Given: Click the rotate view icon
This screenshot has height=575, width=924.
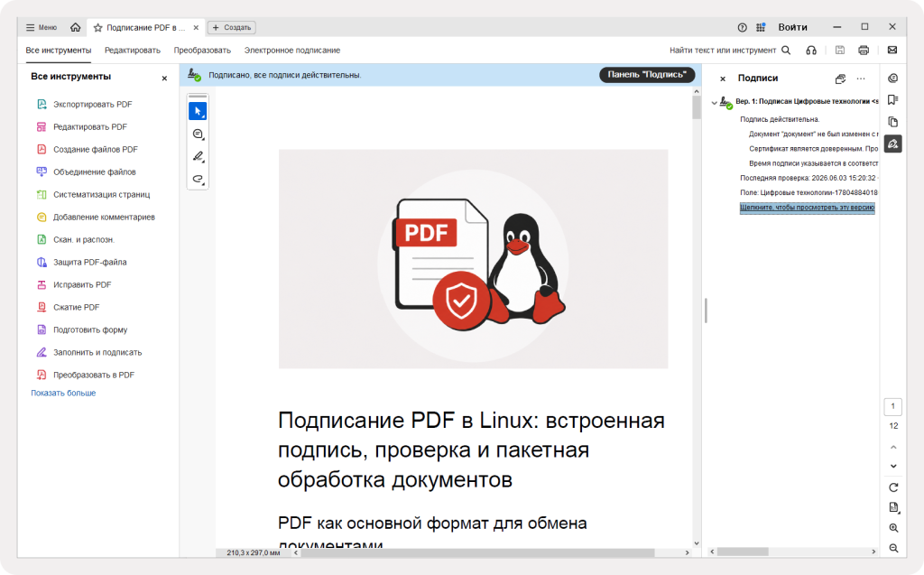Looking at the screenshot, I should point(893,487).
